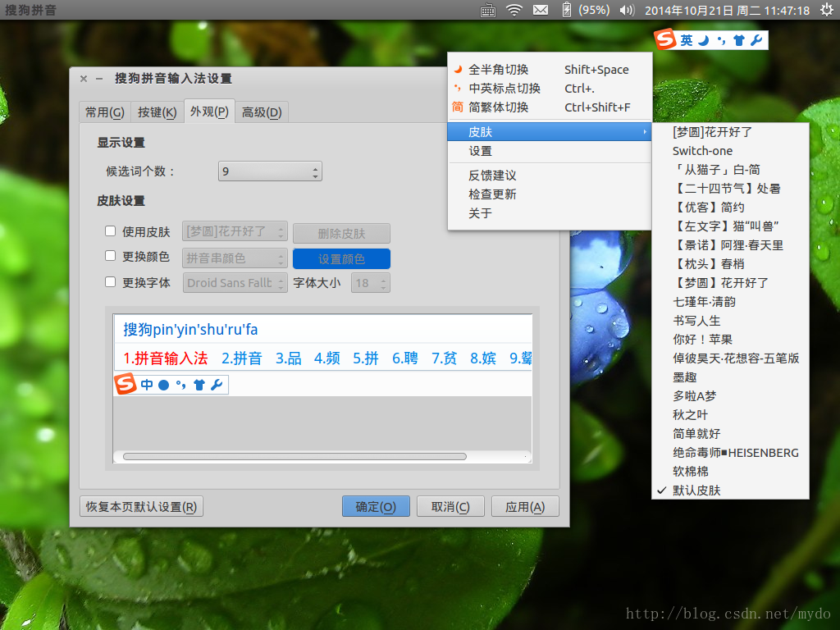Click the 应用(A) button
The width and height of the screenshot is (840, 630).
[525, 507]
